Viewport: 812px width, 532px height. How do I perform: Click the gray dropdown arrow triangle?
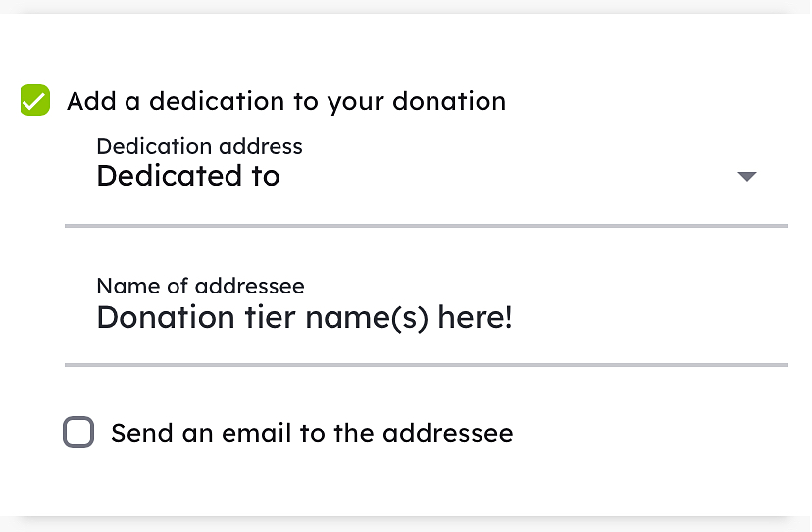pos(747,177)
